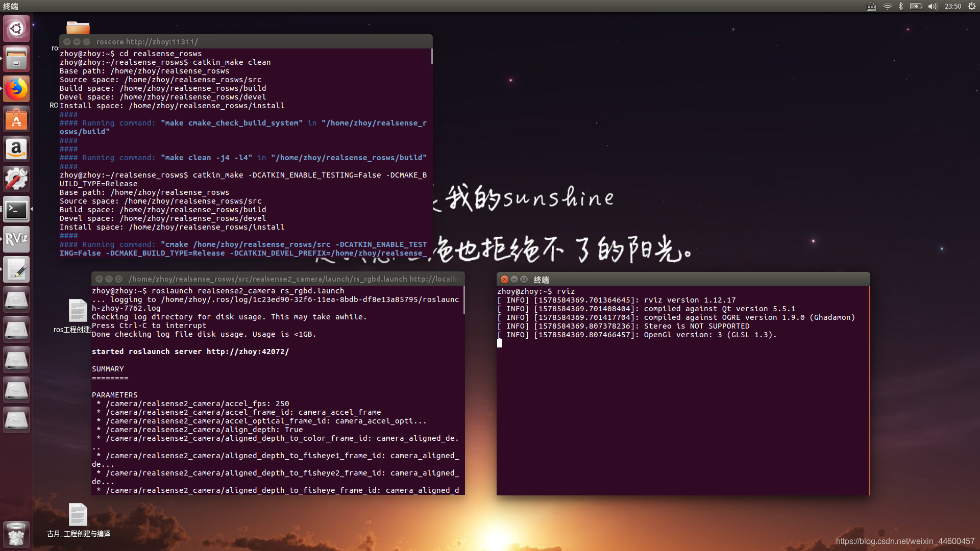Launch Firefox from the dock
Screen dimensions: 980x551
coord(16,89)
